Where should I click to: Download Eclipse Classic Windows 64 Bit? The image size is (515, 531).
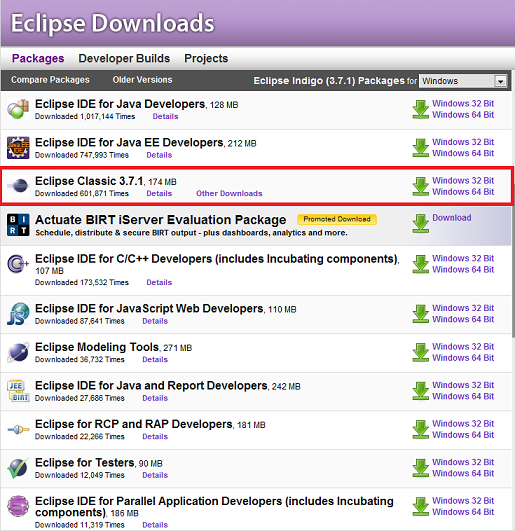pyautogui.click(x=463, y=192)
